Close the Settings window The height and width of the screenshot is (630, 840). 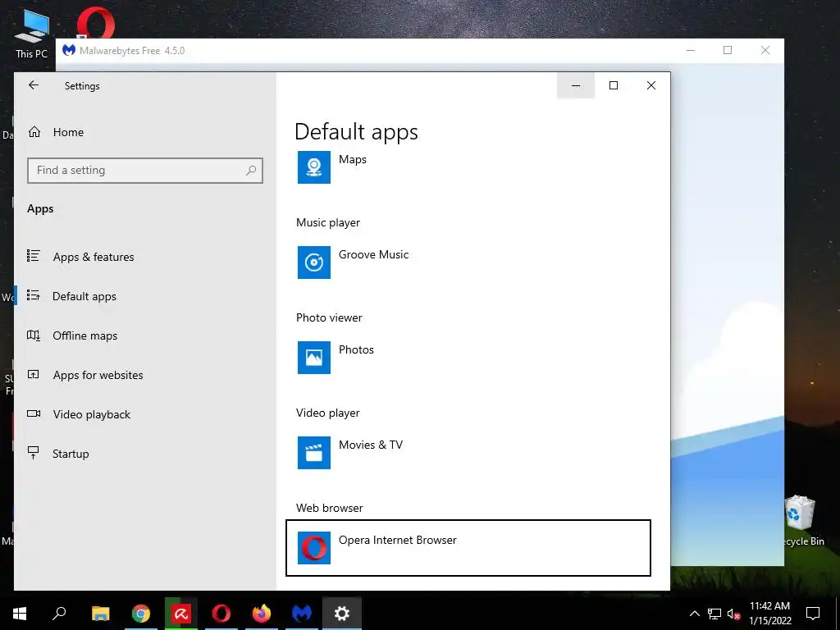651,85
